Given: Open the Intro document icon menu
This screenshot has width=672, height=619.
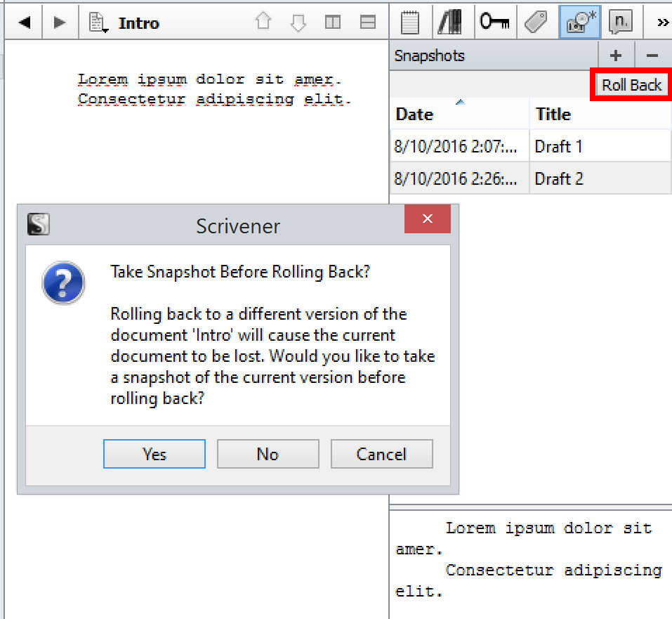Looking at the screenshot, I should pos(98,23).
